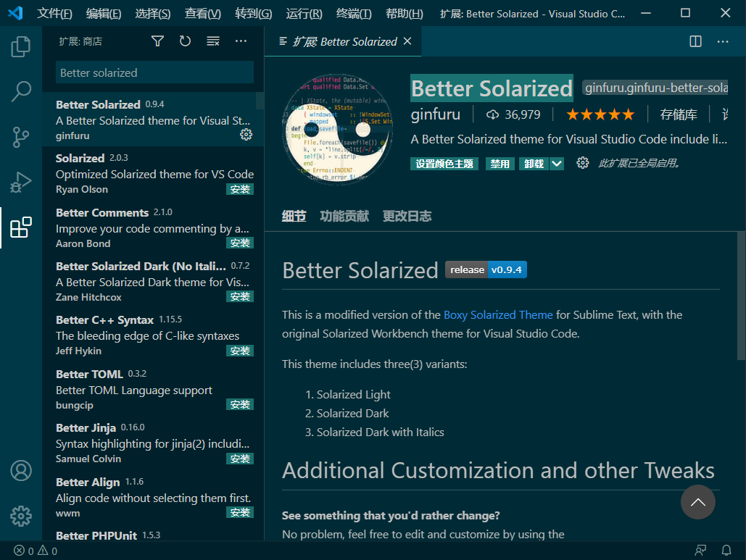The image size is (746, 560).
Task: Click the extension details scrollbar
Action: (x=741, y=296)
